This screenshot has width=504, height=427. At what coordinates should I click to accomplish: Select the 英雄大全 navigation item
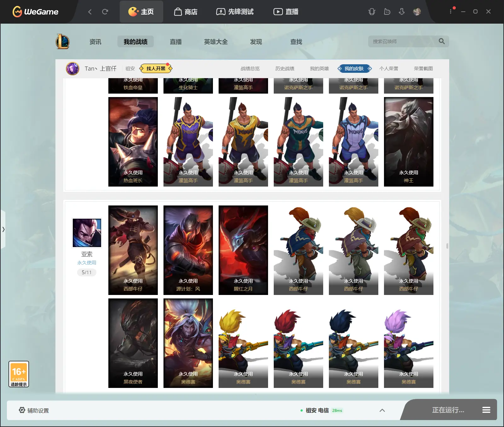(216, 42)
